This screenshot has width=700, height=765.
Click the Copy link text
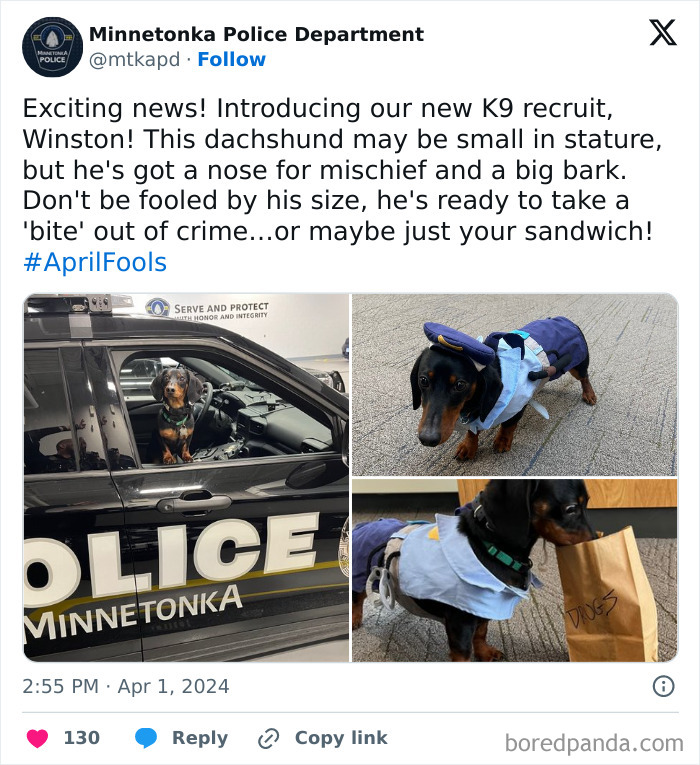click(341, 738)
